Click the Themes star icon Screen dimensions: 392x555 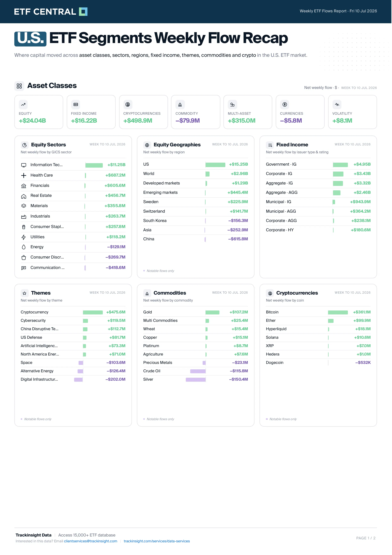point(25,293)
